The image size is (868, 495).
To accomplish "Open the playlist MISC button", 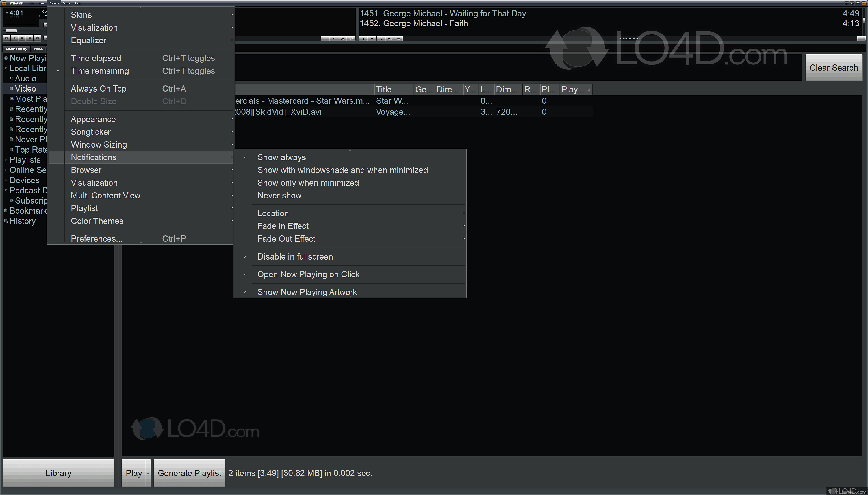I will (x=390, y=38).
